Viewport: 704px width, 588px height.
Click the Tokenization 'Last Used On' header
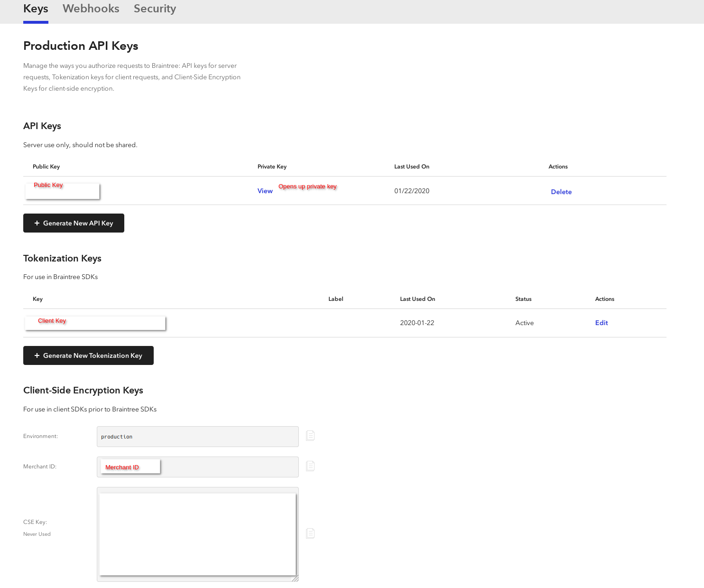pos(417,299)
